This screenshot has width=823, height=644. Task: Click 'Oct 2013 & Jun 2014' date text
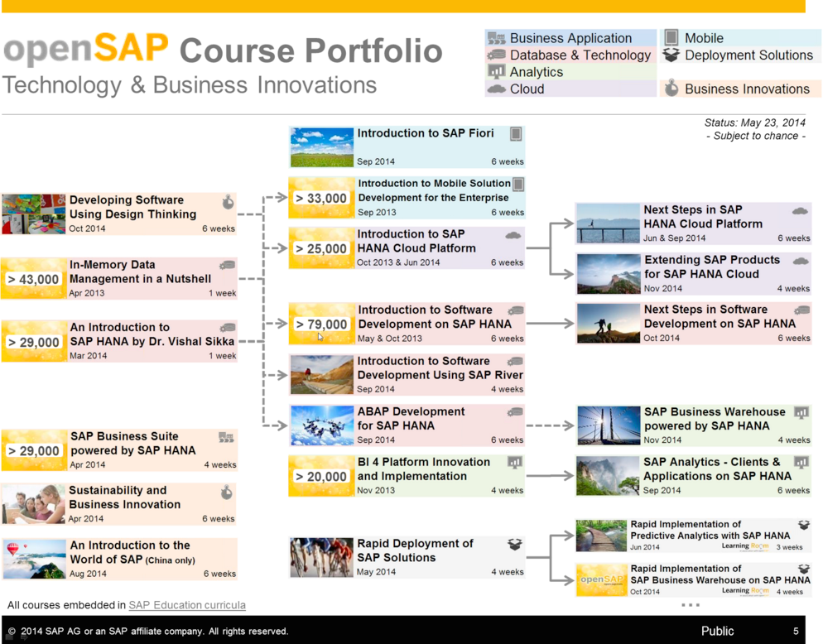coord(398,262)
